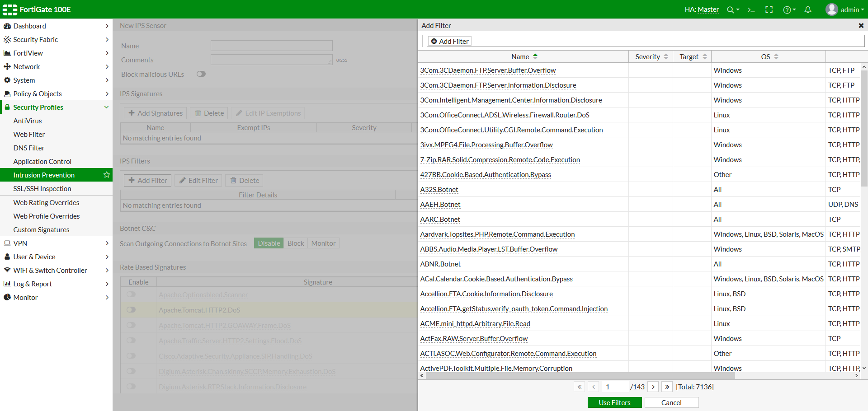Click the IPS sensor Name field

coord(272,46)
